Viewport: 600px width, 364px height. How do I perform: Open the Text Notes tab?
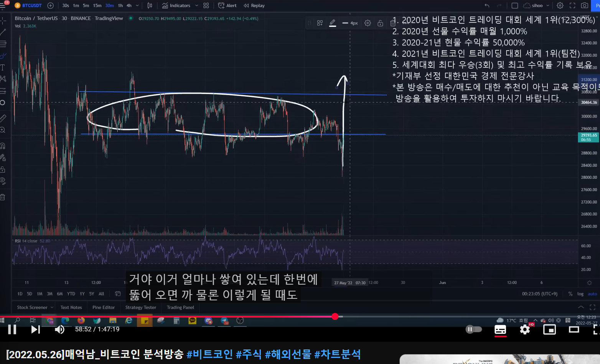coord(71,307)
